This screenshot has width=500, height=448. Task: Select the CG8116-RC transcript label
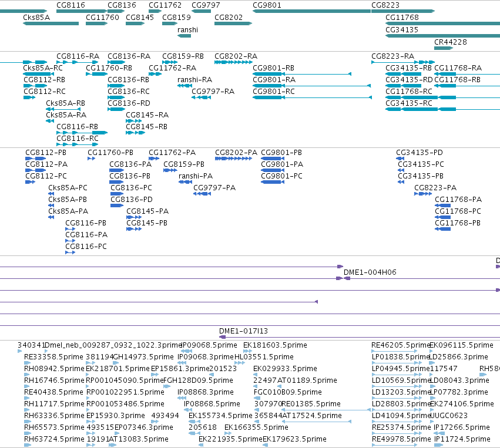coord(78,139)
